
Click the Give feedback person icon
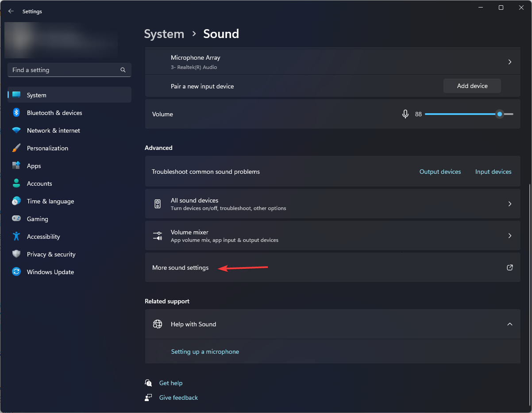click(149, 398)
